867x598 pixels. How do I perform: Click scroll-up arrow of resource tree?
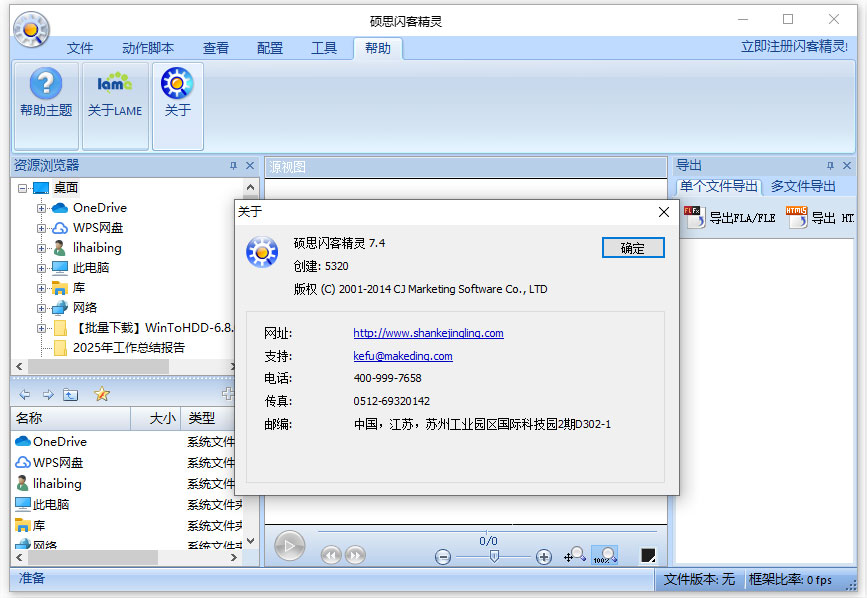click(250, 187)
